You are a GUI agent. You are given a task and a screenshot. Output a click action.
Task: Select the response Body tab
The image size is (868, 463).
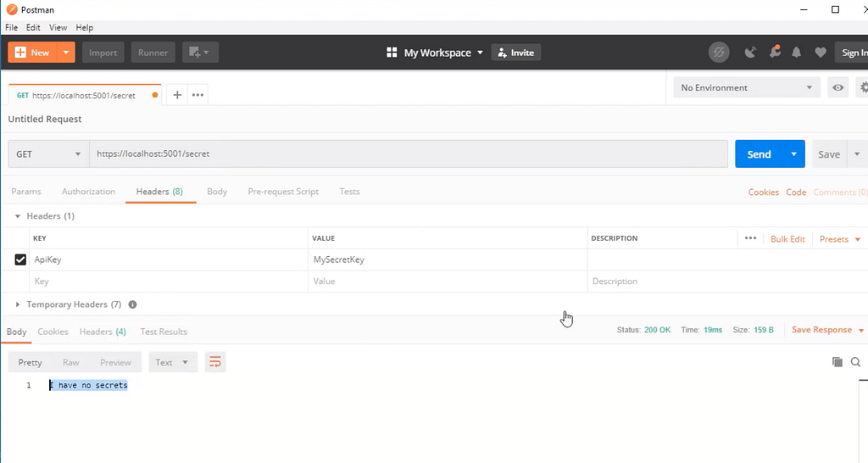tap(16, 332)
